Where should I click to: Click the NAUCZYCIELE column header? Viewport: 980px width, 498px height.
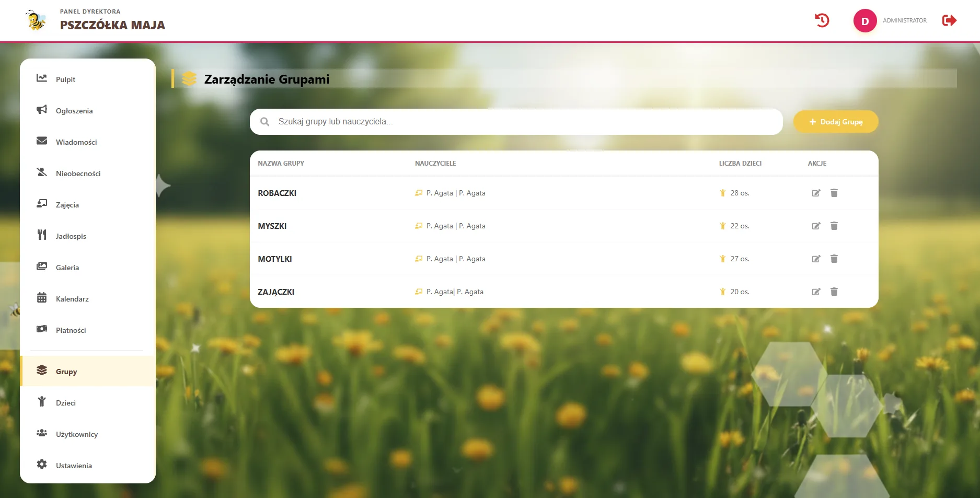pos(435,164)
